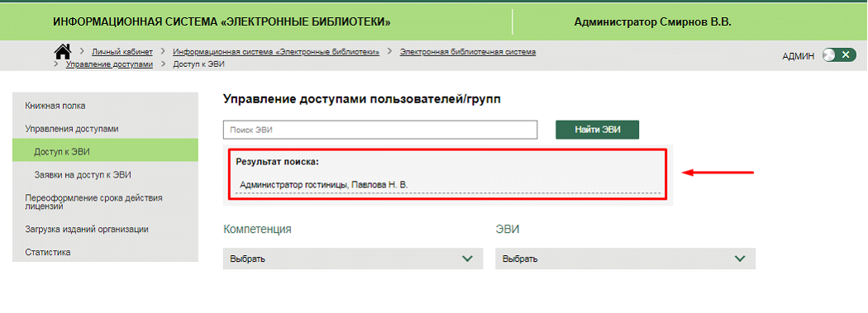Open Электронная библиотечная система breadcrumb link
The width and height of the screenshot is (868, 313).
click(x=468, y=52)
